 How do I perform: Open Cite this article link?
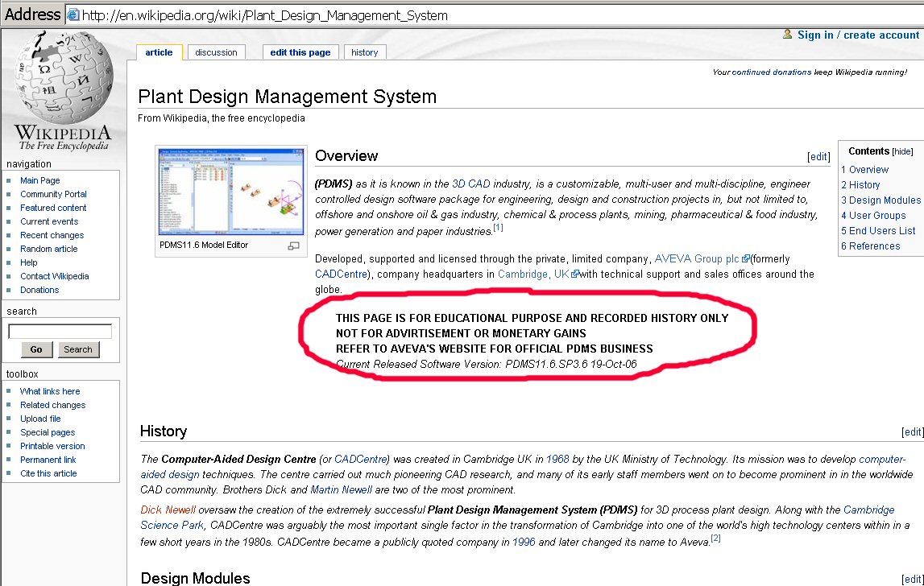pos(48,473)
